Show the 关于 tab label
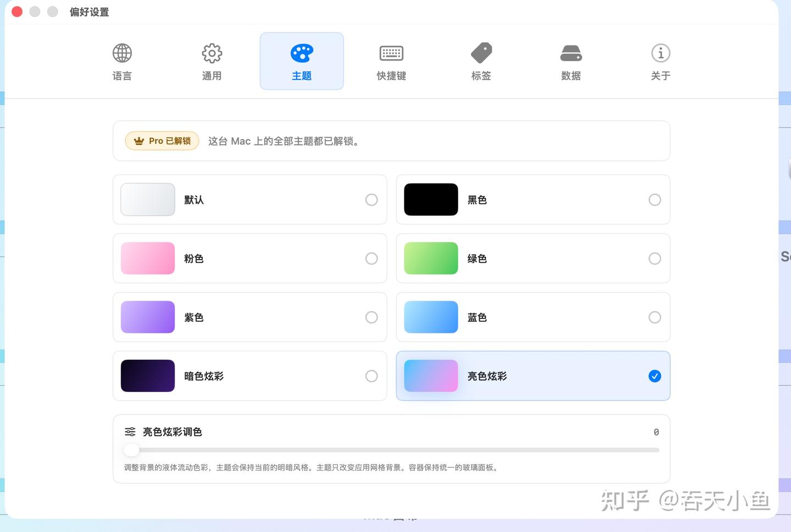Image resolution: width=791 pixels, height=532 pixels. click(661, 76)
